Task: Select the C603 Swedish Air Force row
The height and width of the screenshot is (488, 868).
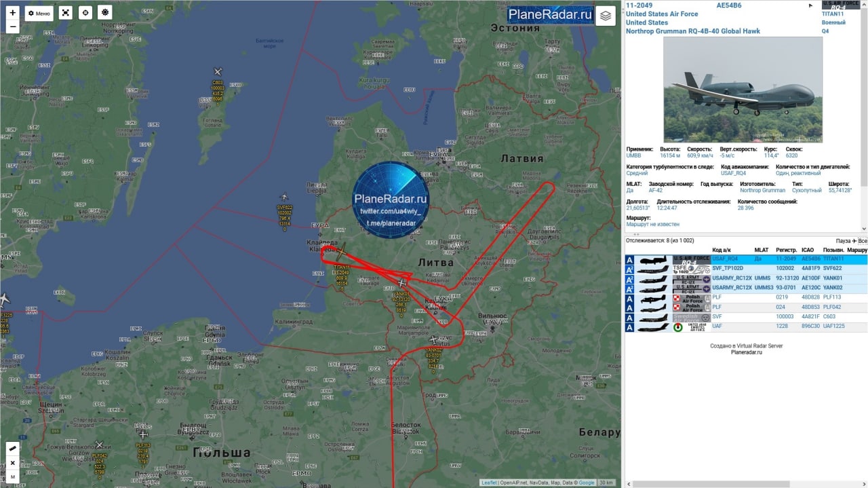Action: tap(746, 317)
